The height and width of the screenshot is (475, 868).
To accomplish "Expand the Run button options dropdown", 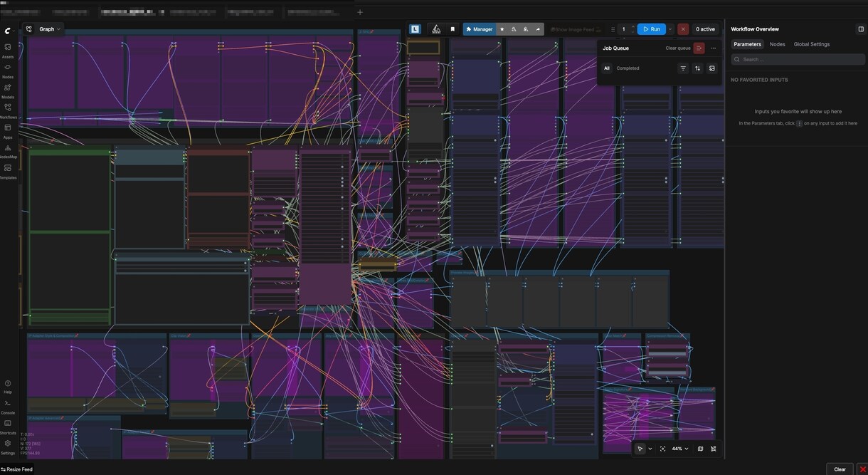I will tap(670, 29).
